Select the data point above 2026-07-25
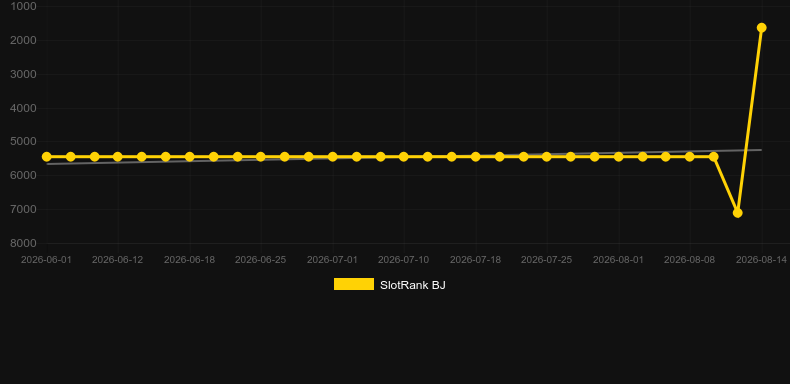This screenshot has width=790, height=384. coord(546,157)
